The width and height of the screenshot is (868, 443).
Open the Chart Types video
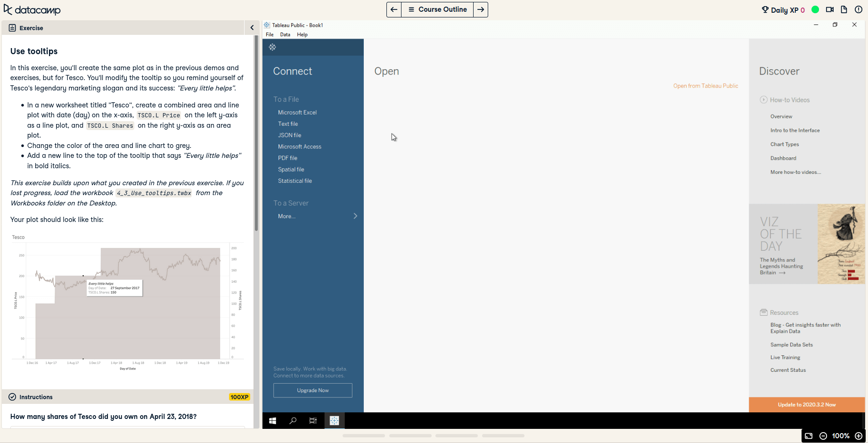tap(785, 144)
